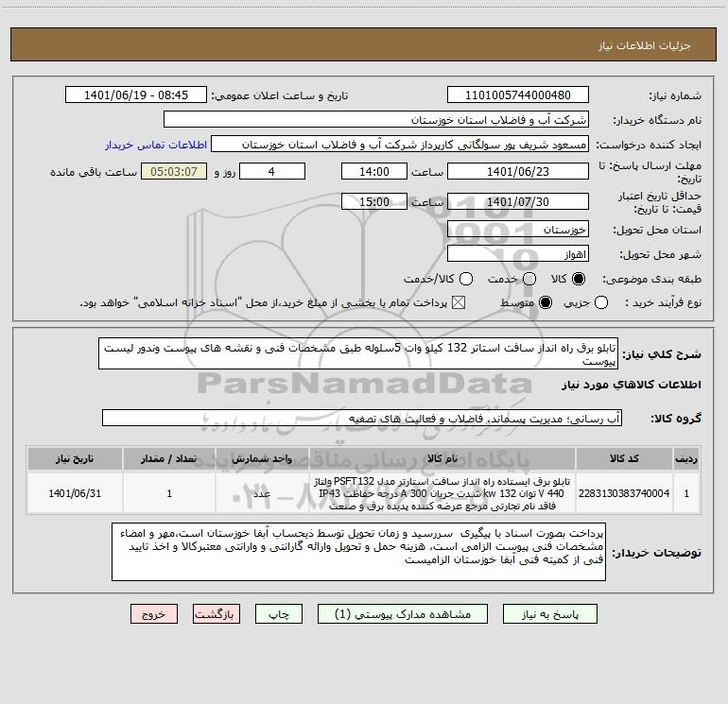Click the price validity date 1401/07/30
Viewport: 728px width, 704px height.
518,201
